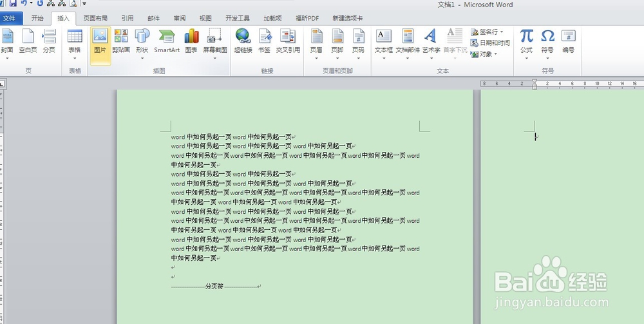Image resolution: width=644 pixels, height=324 pixels.
Task: Expand the Shapes (形状) dropdown arrow
Action: (142, 59)
